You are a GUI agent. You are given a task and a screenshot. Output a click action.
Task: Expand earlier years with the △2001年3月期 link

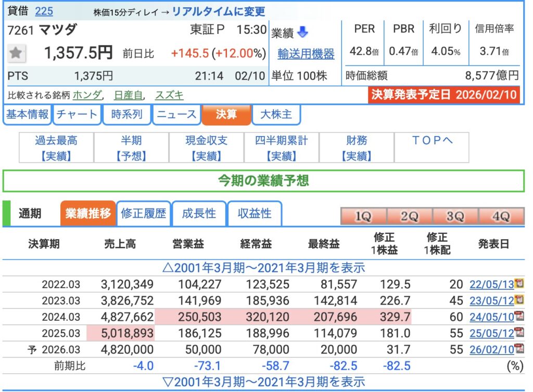tap(263, 268)
